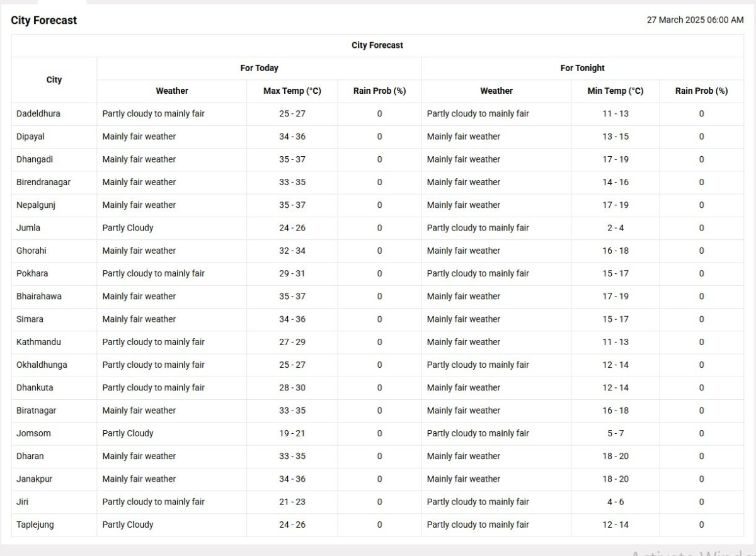The height and width of the screenshot is (556, 756).
Task: Select the Kathmandu city row
Action: click(377, 342)
